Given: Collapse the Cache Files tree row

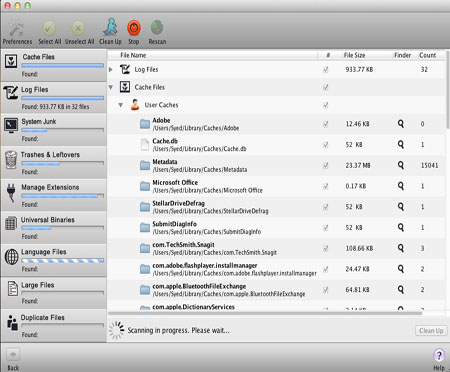Looking at the screenshot, I should 111,87.
